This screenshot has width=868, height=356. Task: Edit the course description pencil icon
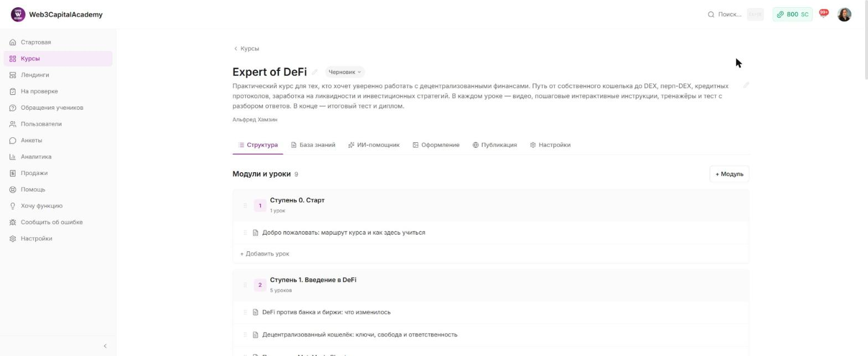pos(746,85)
